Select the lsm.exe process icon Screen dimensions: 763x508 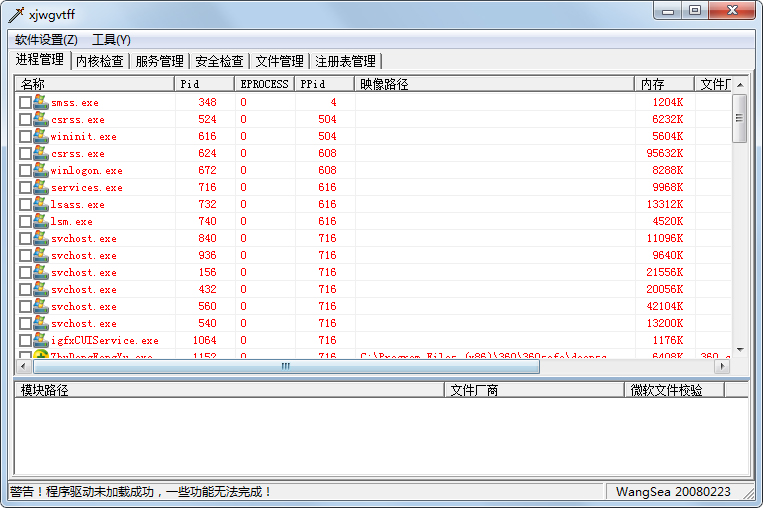(41, 221)
